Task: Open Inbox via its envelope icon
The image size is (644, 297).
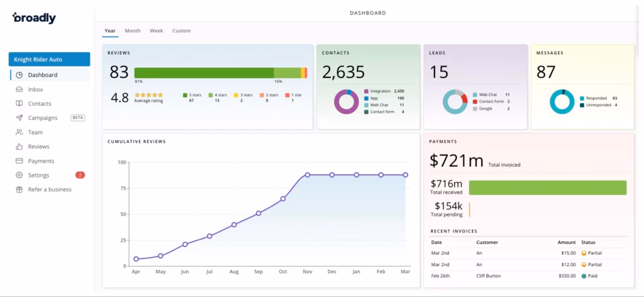Action: pyautogui.click(x=19, y=89)
